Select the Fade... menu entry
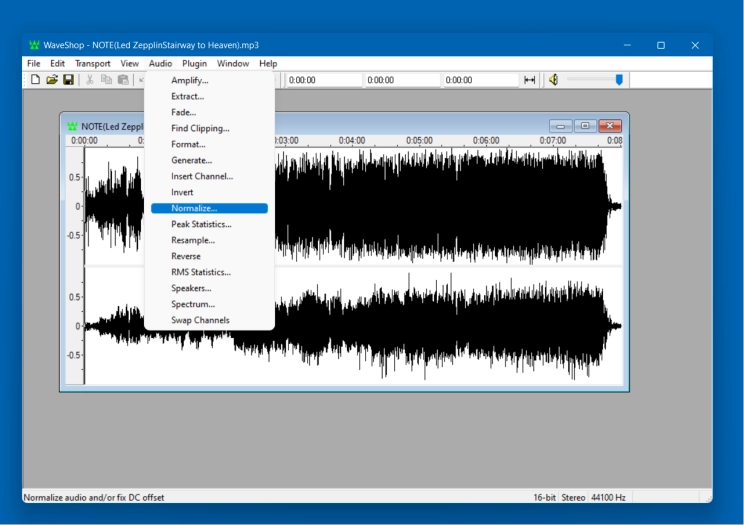 209,112
